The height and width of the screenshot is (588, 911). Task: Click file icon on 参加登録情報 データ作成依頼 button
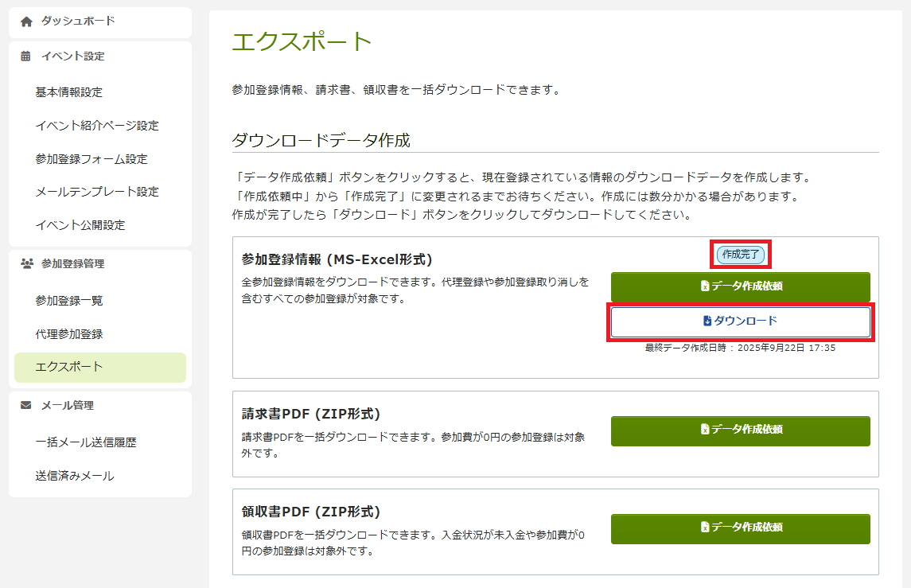pos(704,286)
